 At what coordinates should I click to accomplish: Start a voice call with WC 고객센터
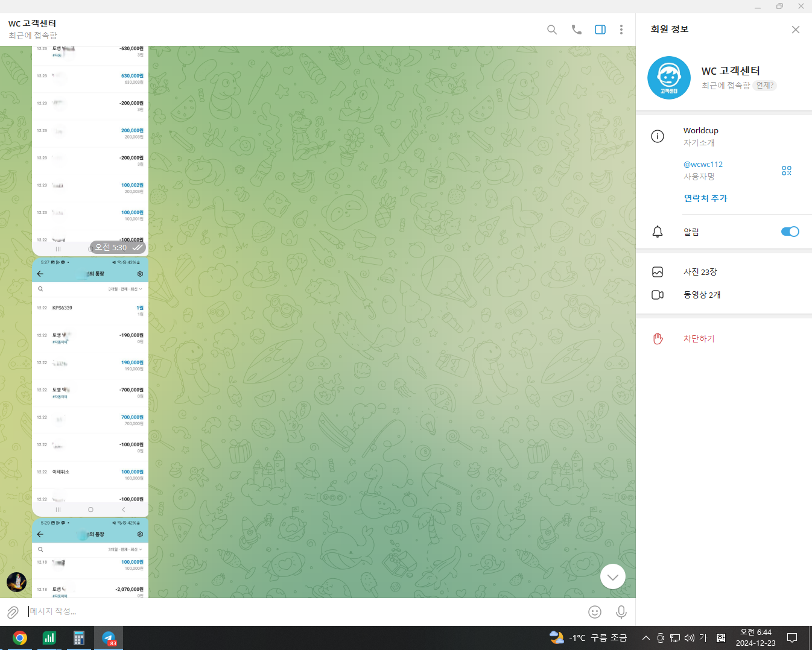576,30
